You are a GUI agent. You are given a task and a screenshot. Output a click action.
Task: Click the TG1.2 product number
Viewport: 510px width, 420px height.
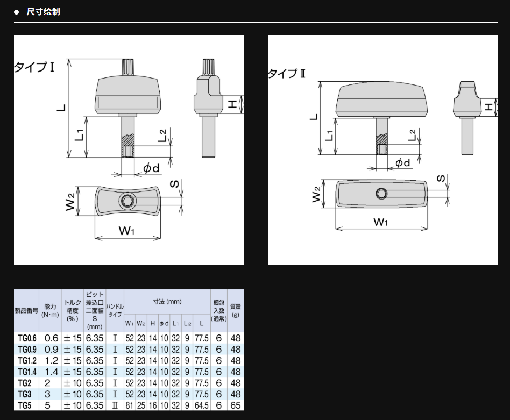27,360
